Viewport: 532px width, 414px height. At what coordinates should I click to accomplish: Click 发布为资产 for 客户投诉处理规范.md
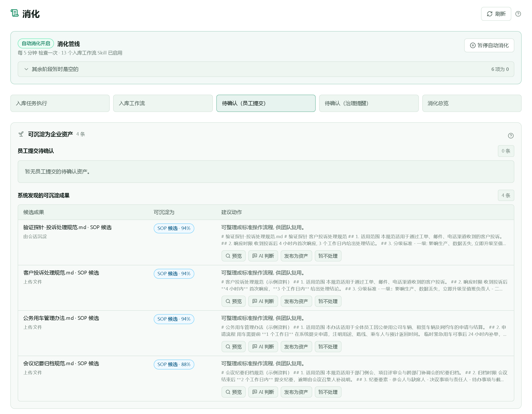point(296,301)
